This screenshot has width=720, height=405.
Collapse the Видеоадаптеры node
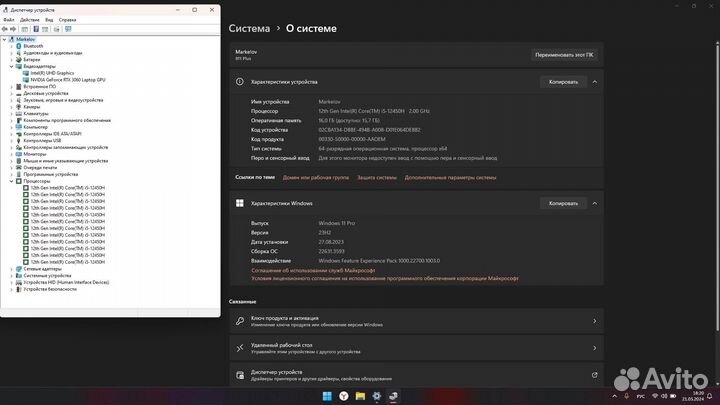click(11, 66)
